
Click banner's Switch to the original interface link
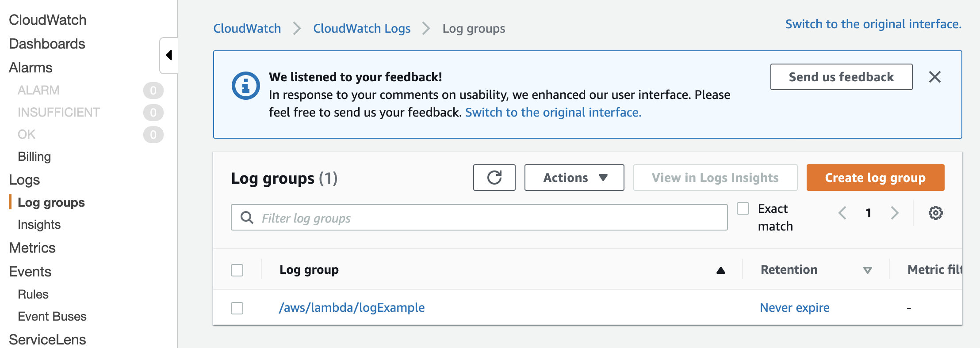[x=553, y=112]
